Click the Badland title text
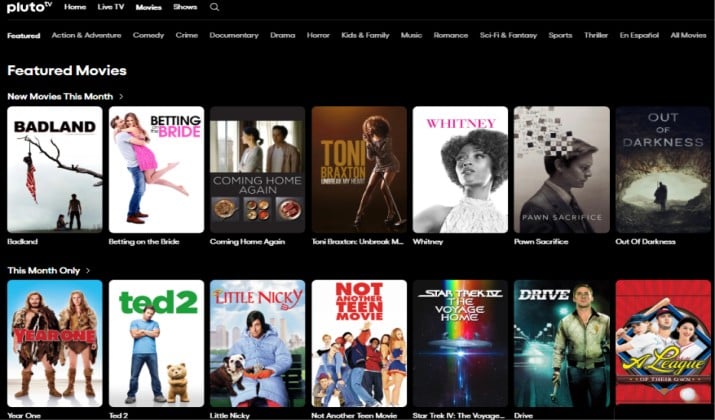This screenshot has width=715, height=420. pyautogui.click(x=22, y=242)
